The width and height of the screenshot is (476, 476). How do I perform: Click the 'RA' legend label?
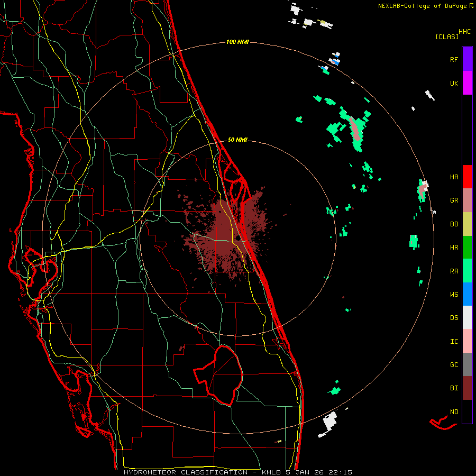(x=454, y=271)
